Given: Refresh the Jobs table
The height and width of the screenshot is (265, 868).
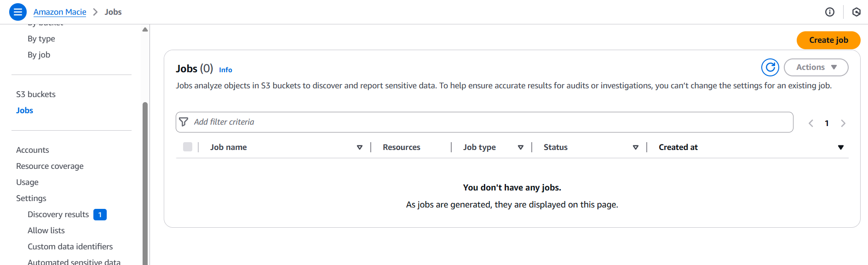Looking at the screenshot, I should pos(770,67).
